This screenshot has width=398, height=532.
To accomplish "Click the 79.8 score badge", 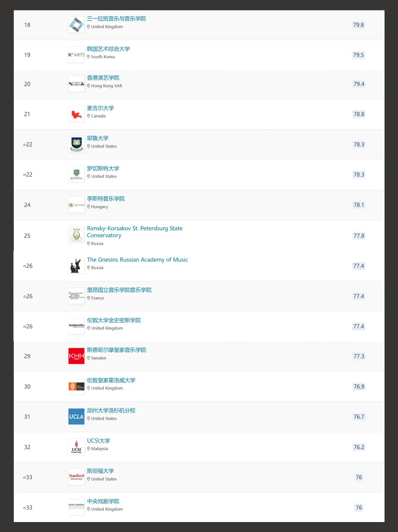I will tap(358, 25).
